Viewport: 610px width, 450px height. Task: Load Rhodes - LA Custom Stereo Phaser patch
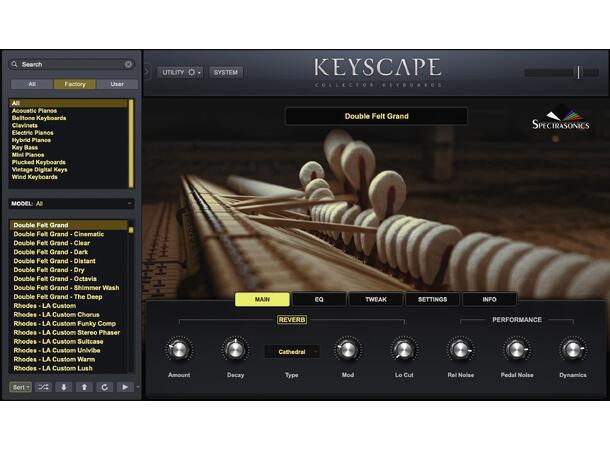69,333
